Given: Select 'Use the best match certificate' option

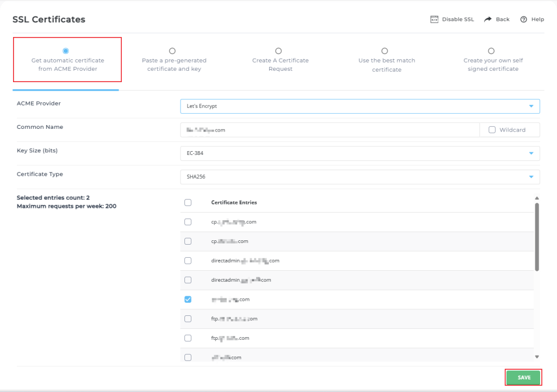Looking at the screenshot, I should coord(385,51).
